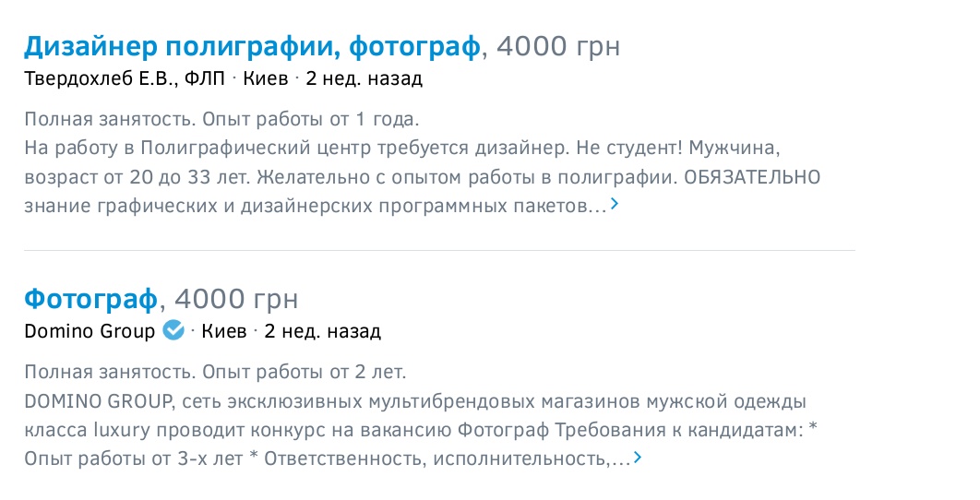Click the verified badge beside Domino Group
980x500 pixels.
(x=173, y=330)
